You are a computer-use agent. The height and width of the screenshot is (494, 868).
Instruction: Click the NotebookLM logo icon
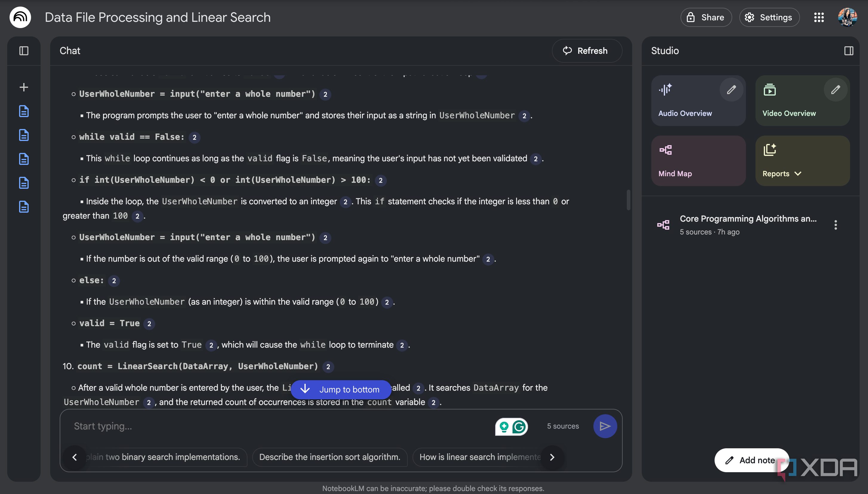click(20, 17)
